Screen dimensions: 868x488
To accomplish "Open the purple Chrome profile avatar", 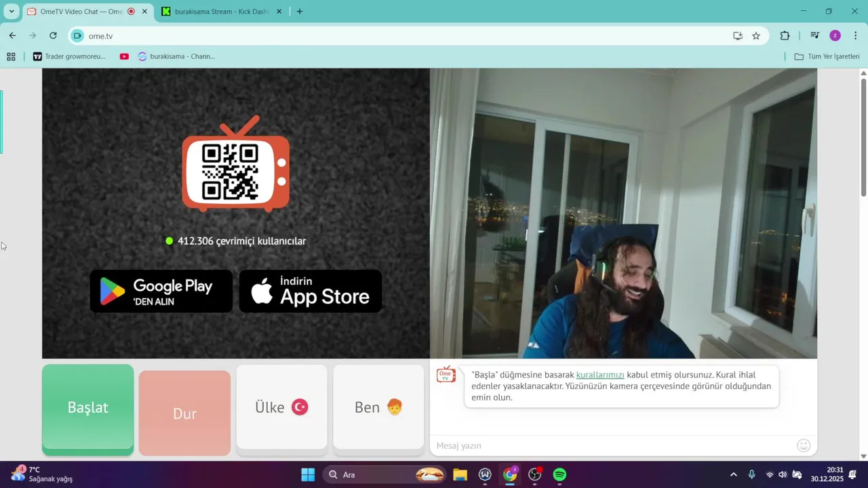I will [835, 36].
